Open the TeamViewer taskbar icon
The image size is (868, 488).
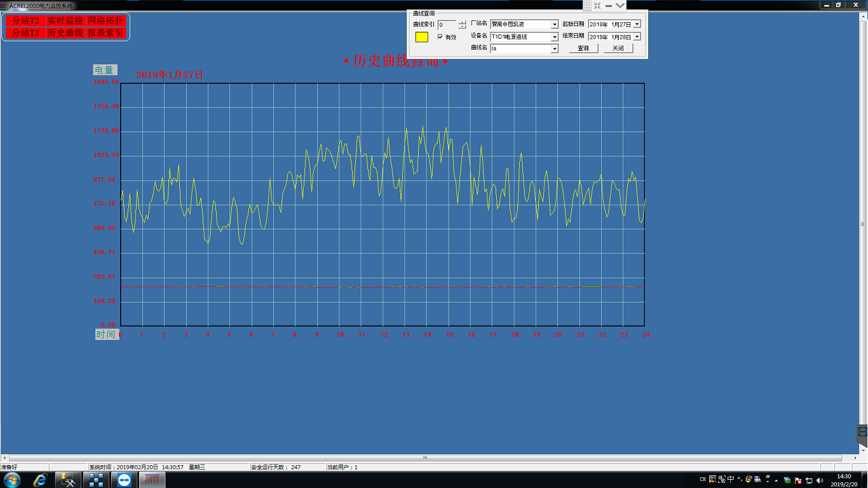pos(124,480)
